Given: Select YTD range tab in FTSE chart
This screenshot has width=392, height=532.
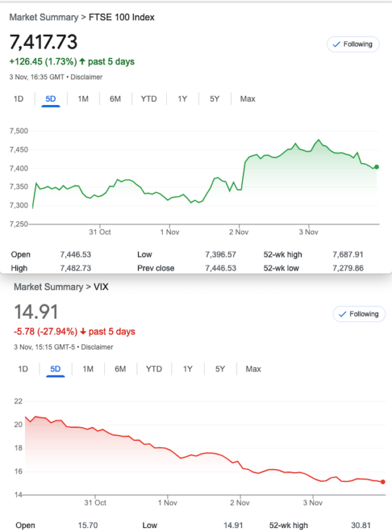Looking at the screenshot, I should tap(149, 99).
